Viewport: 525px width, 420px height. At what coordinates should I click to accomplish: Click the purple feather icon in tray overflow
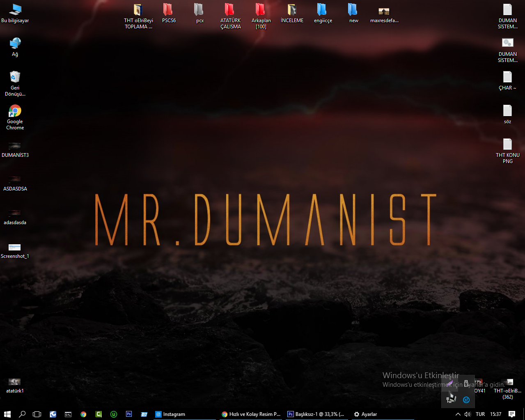[x=450, y=383]
